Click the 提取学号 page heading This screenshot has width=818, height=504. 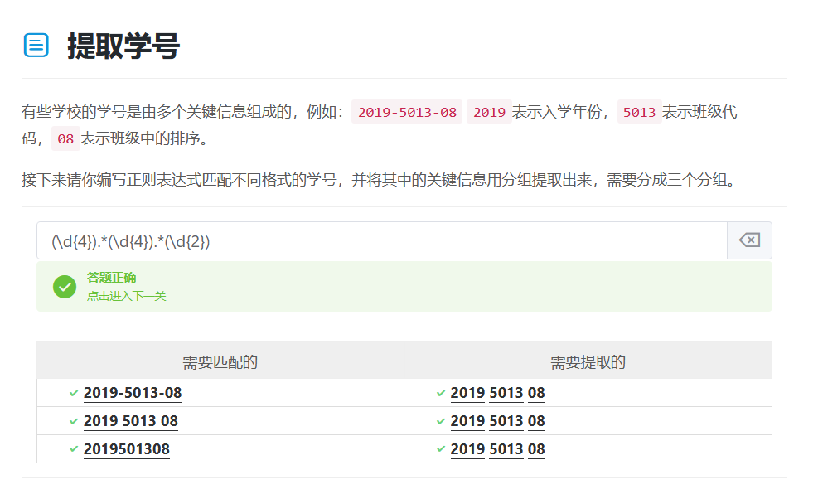[123, 46]
